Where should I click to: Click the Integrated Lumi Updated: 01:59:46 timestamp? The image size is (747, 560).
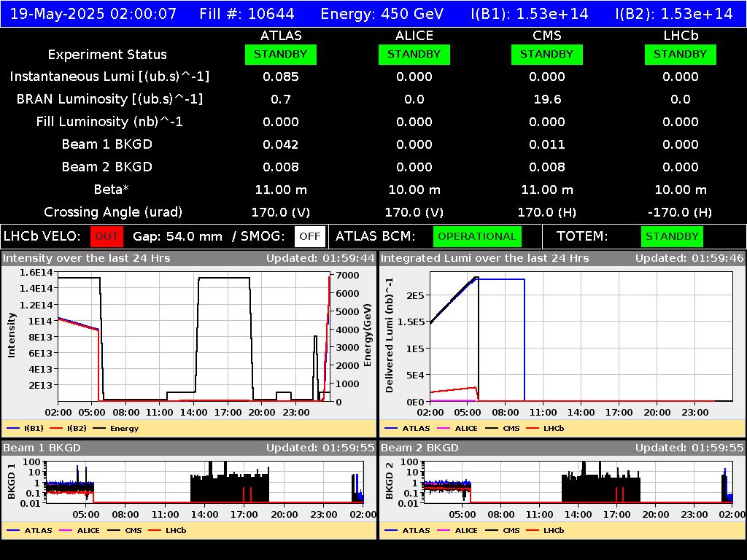pos(689,258)
